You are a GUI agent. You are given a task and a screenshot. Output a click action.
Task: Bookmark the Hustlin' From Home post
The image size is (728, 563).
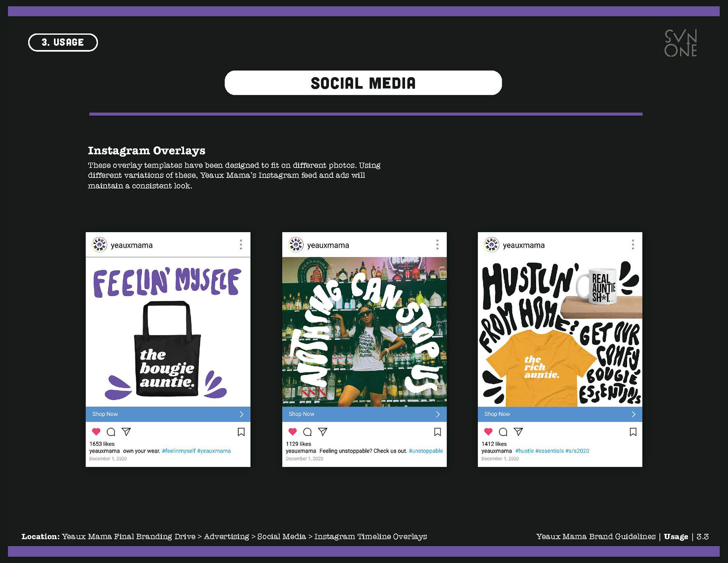pos(633,432)
